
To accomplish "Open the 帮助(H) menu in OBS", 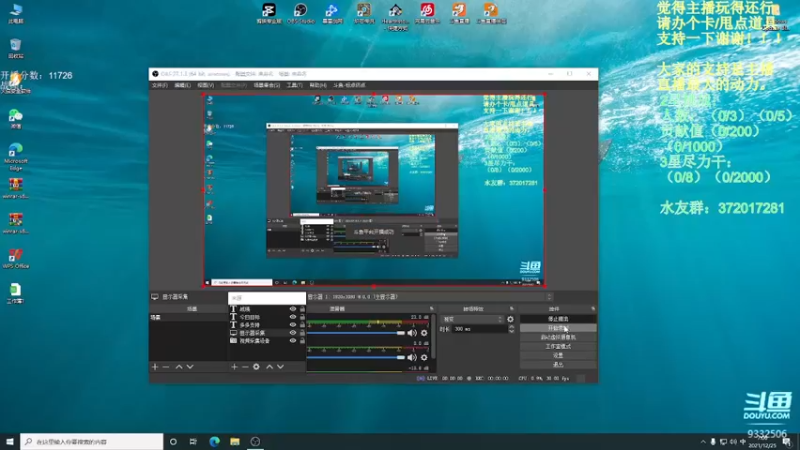I will [318, 85].
